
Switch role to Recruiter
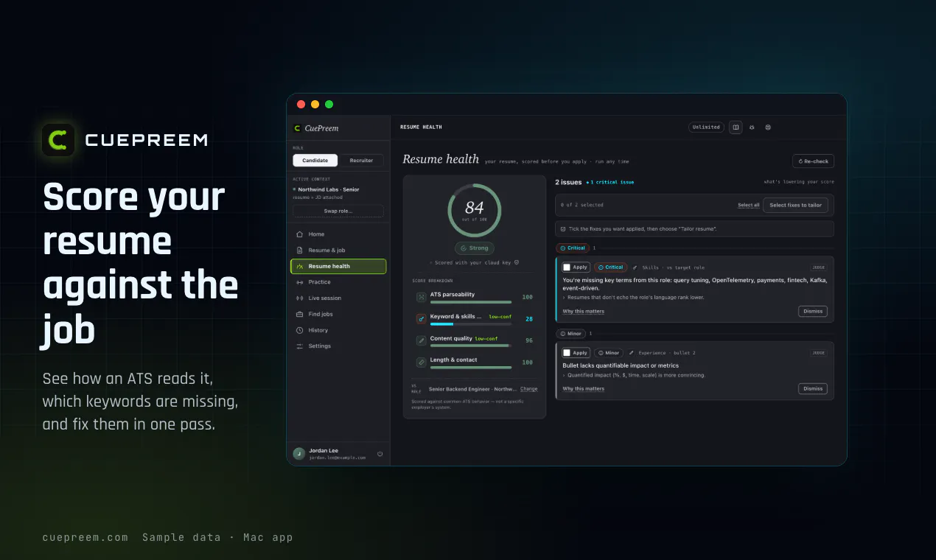click(361, 160)
